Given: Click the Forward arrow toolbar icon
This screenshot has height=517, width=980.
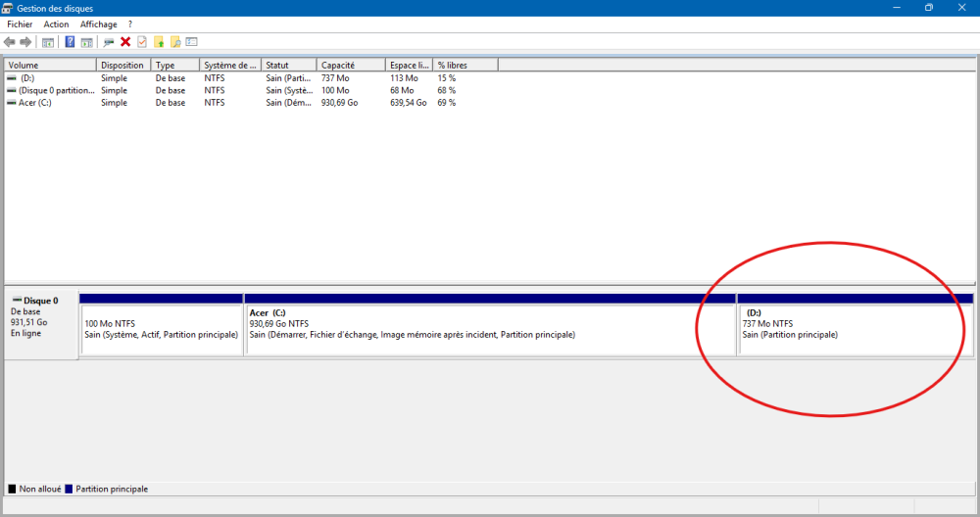Looking at the screenshot, I should (25, 42).
